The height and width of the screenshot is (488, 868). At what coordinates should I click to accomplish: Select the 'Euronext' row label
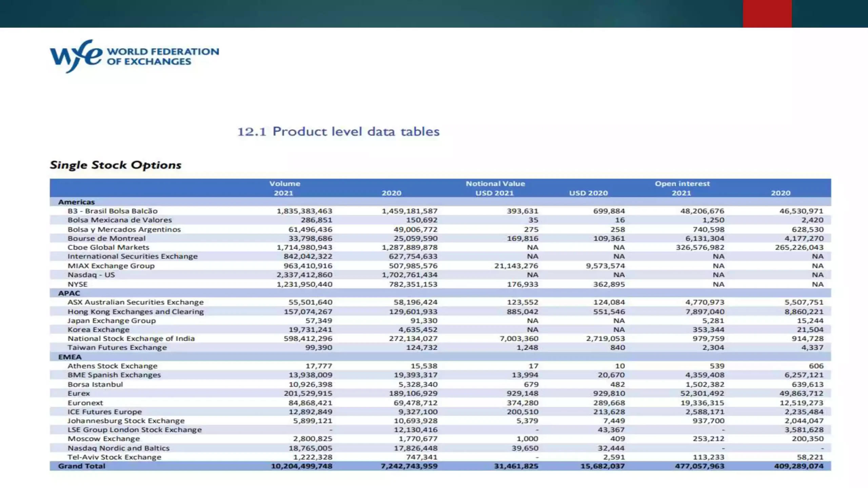pyautogui.click(x=85, y=403)
